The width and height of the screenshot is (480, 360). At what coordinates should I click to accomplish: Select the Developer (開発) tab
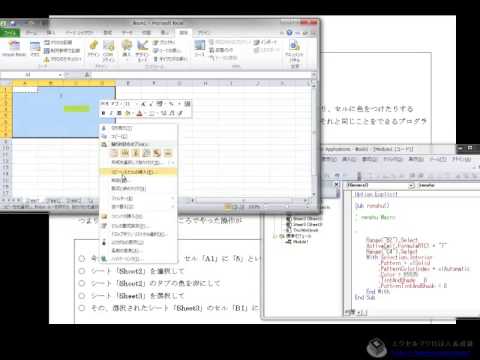click(x=184, y=33)
